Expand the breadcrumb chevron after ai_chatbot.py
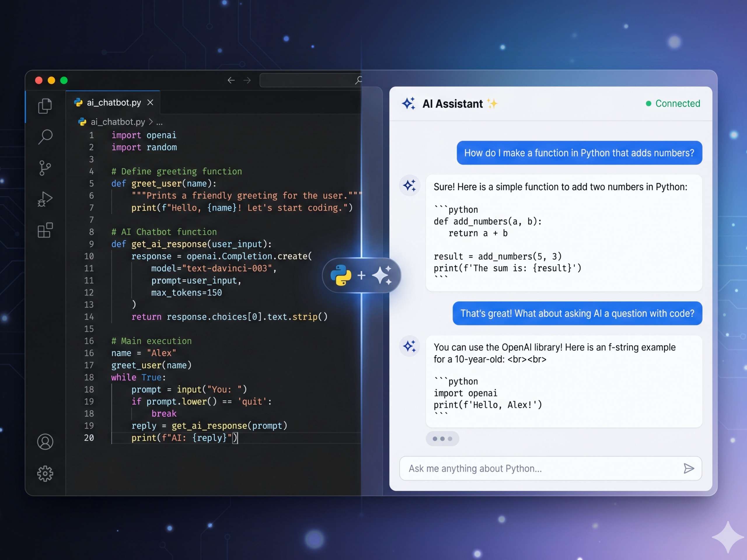 [151, 122]
